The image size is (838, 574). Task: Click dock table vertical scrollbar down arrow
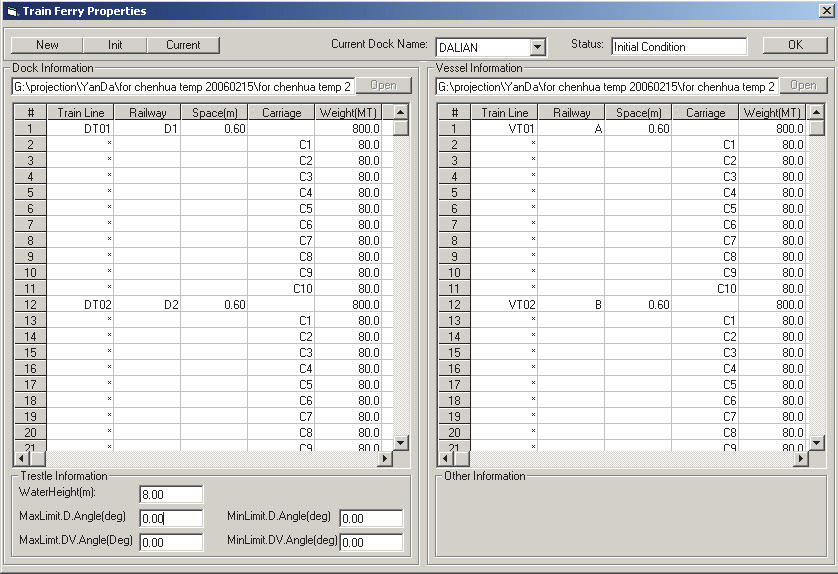point(401,443)
